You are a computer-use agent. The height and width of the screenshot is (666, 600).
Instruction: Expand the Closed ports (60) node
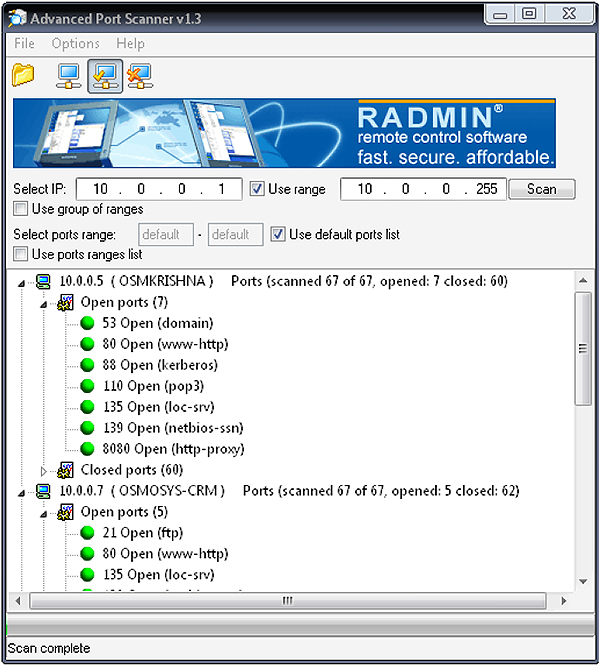click(43, 471)
